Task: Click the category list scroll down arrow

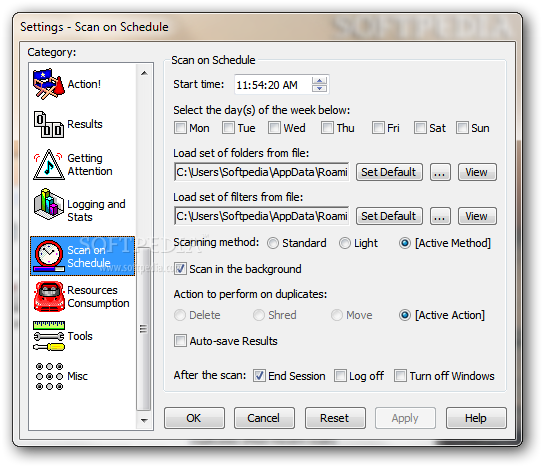Action: coord(144,420)
